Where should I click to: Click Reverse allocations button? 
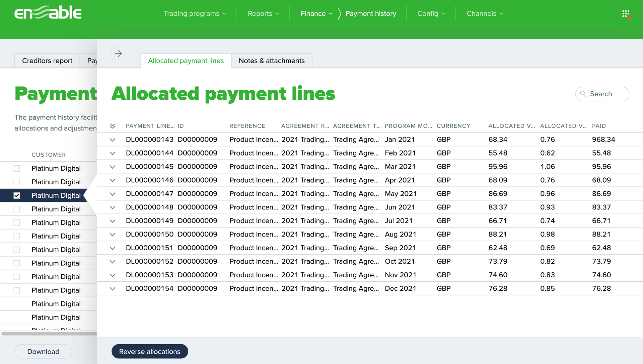pos(150,352)
